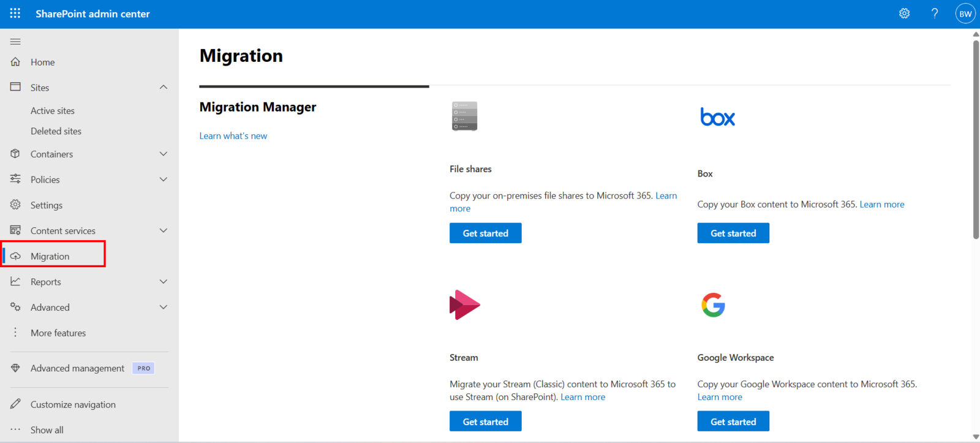This screenshot has height=443, width=980.
Task: Click the PRO badge
Action: pos(143,368)
